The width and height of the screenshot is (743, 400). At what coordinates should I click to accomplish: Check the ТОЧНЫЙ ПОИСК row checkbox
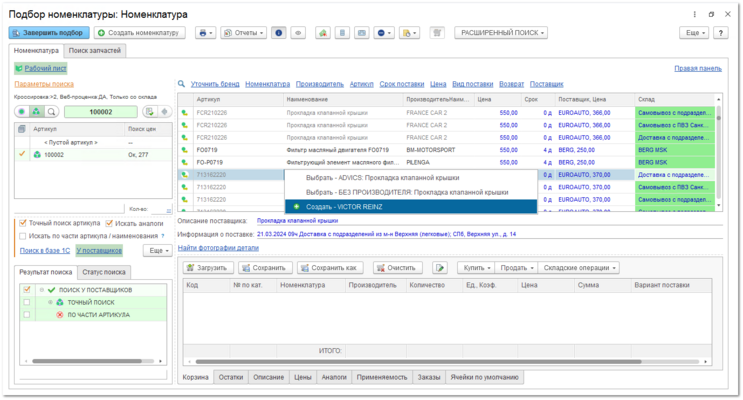(27, 302)
